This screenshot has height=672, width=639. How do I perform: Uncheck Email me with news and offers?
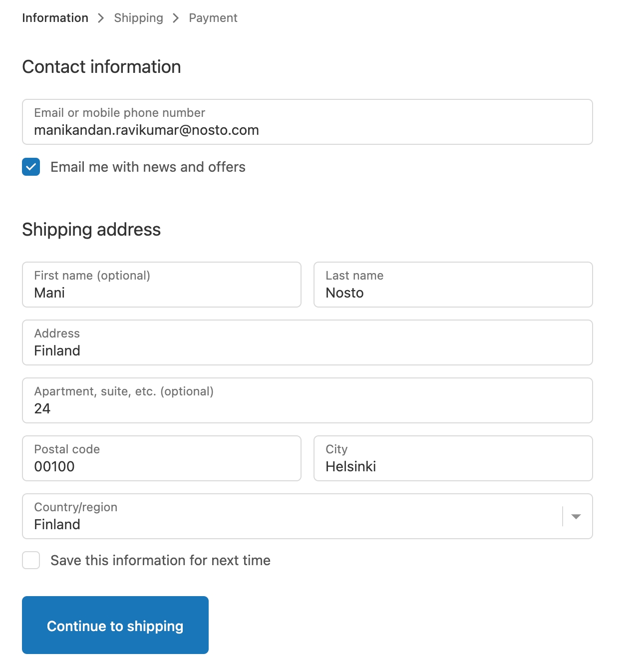[31, 167]
